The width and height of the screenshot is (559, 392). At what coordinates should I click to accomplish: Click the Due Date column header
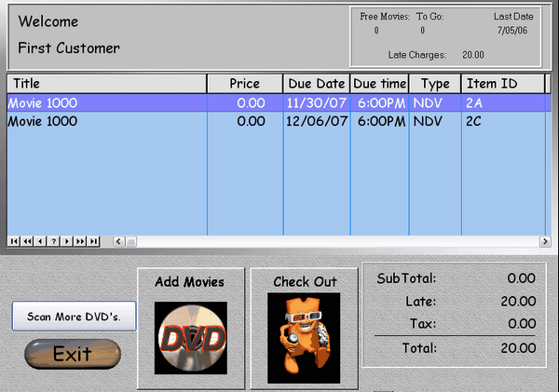(x=317, y=84)
